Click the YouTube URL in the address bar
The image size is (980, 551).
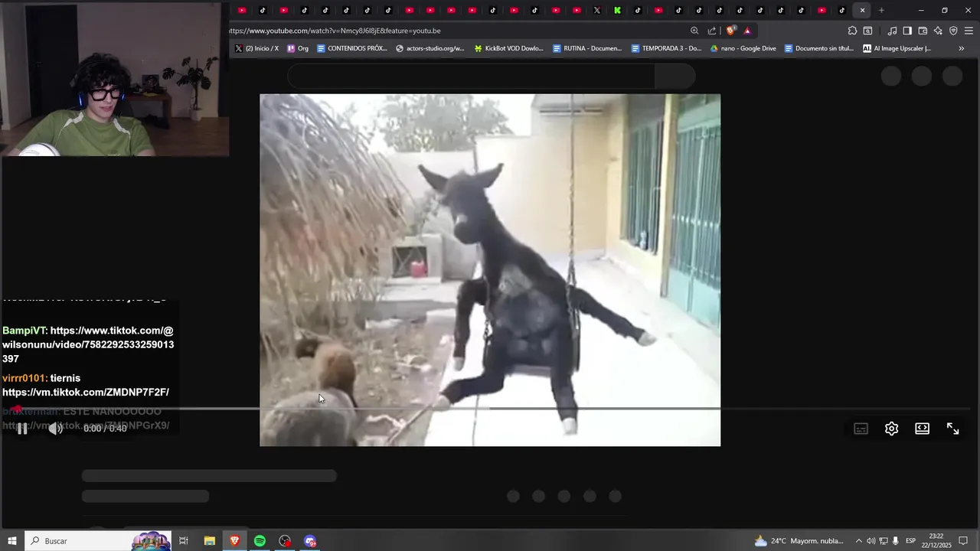pos(335,31)
